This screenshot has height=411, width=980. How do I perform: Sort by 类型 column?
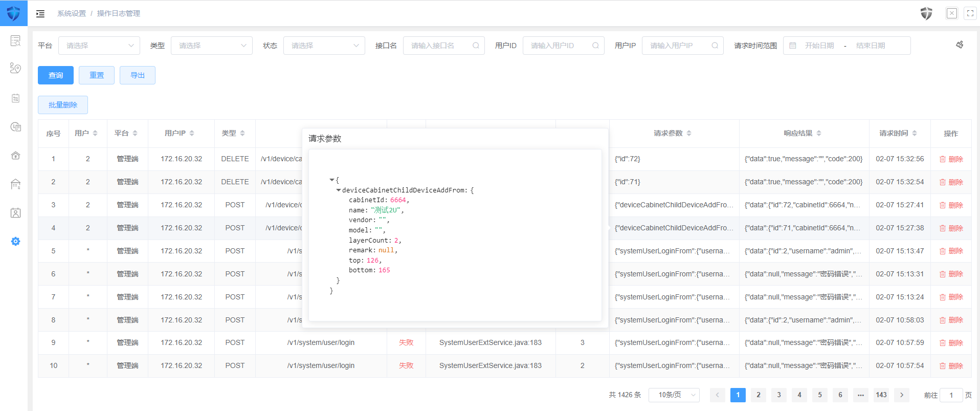tap(242, 133)
